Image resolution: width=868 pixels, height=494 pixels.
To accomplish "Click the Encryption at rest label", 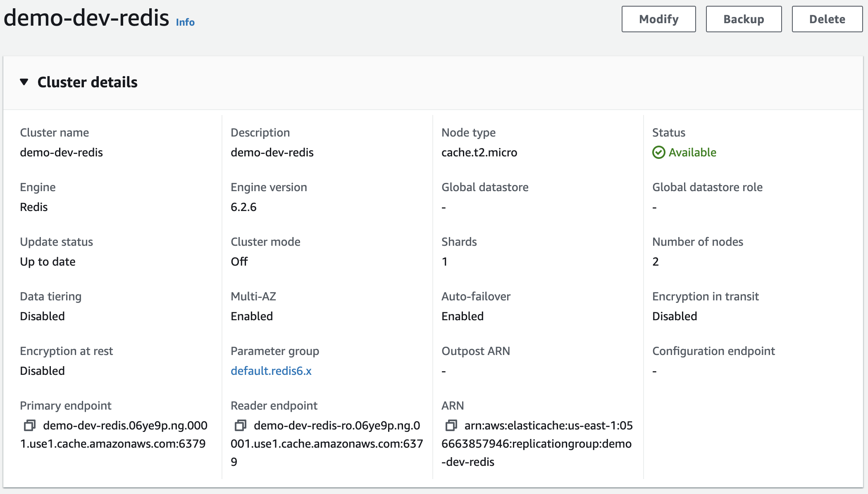I will (66, 351).
